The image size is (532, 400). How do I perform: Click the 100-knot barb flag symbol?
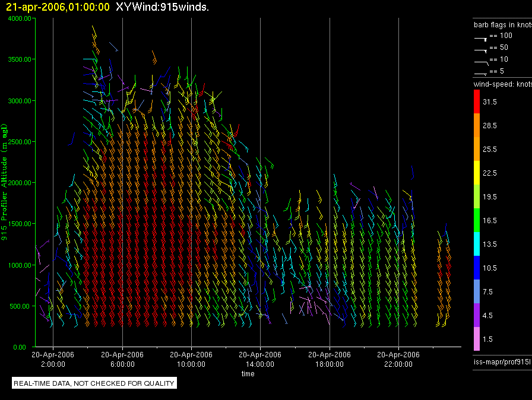[481, 37]
